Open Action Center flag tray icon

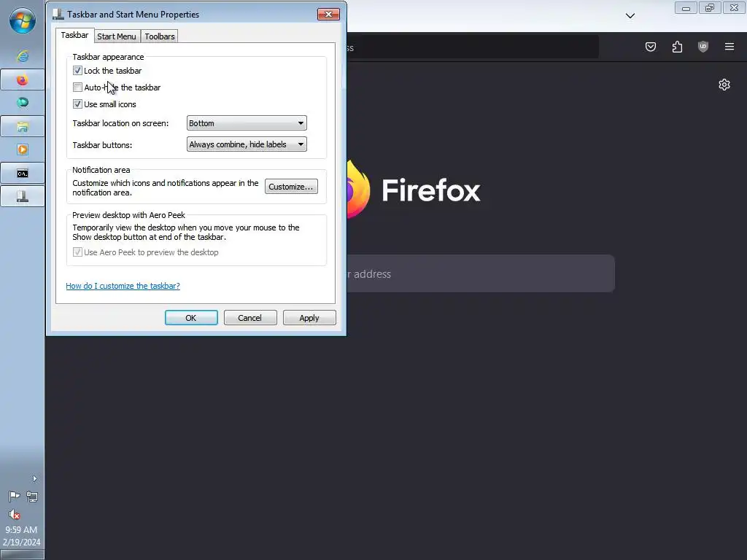pos(14,497)
